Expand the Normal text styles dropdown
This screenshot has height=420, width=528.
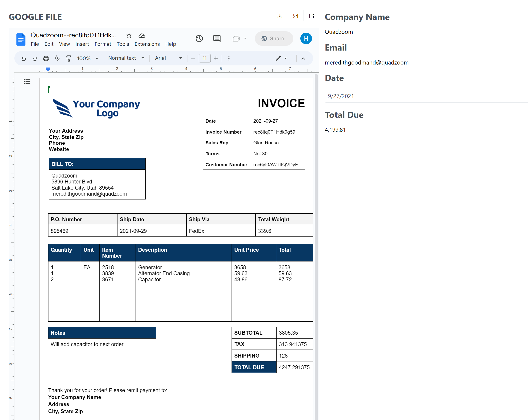coord(126,58)
